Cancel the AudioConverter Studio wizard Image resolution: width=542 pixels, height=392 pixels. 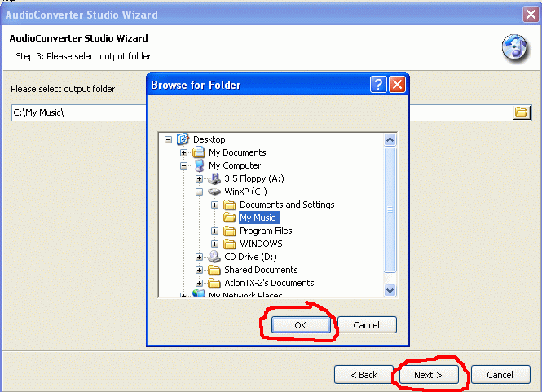click(x=500, y=375)
